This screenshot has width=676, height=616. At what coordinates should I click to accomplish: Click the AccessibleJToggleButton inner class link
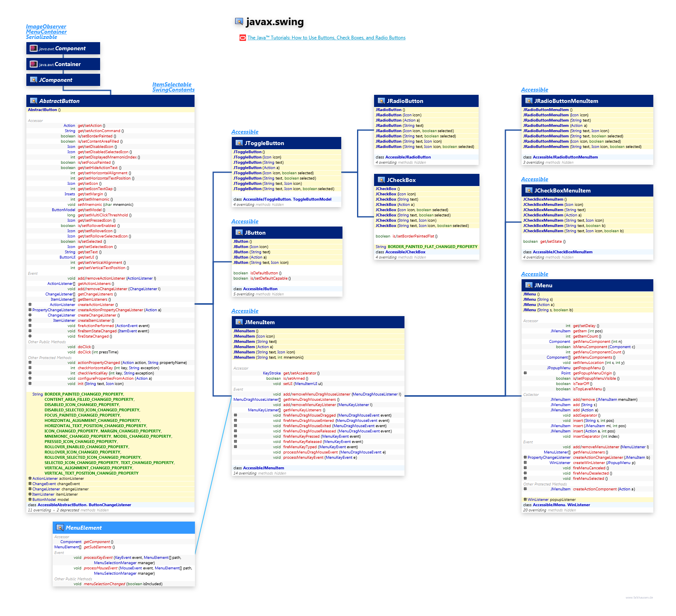pyautogui.click(x=267, y=199)
